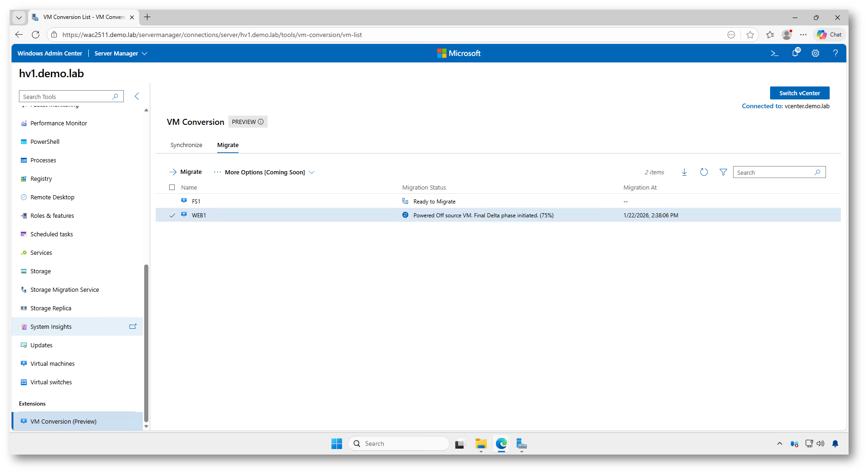
Task: Collapse the tools sidebar with chevron
Action: 137,96
